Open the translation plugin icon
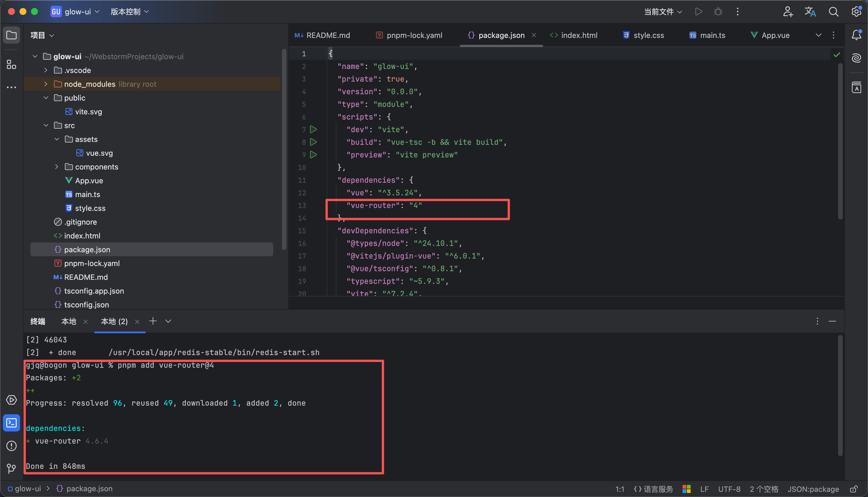The height and width of the screenshot is (497, 868). tap(810, 11)
